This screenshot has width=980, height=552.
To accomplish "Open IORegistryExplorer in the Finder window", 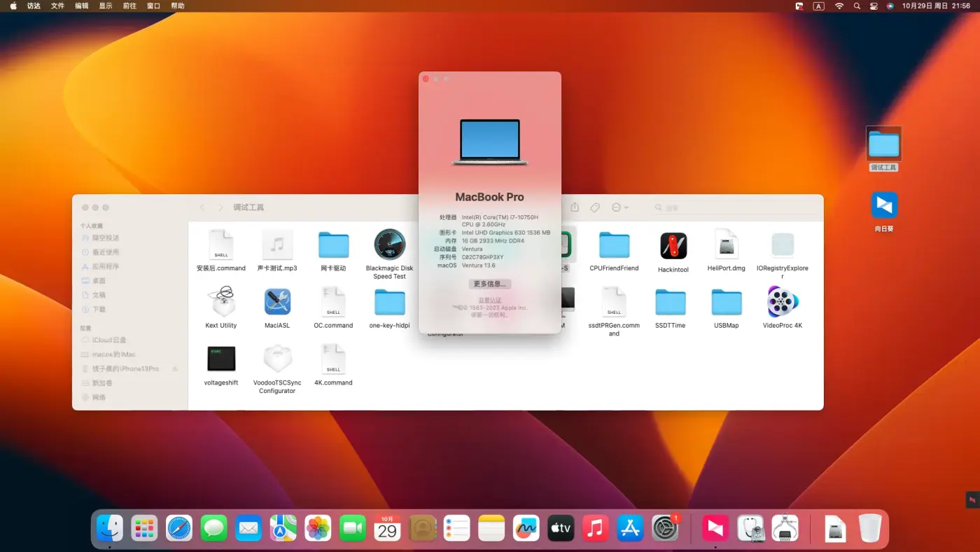I will pyautogui.click(x=782, y=247).
